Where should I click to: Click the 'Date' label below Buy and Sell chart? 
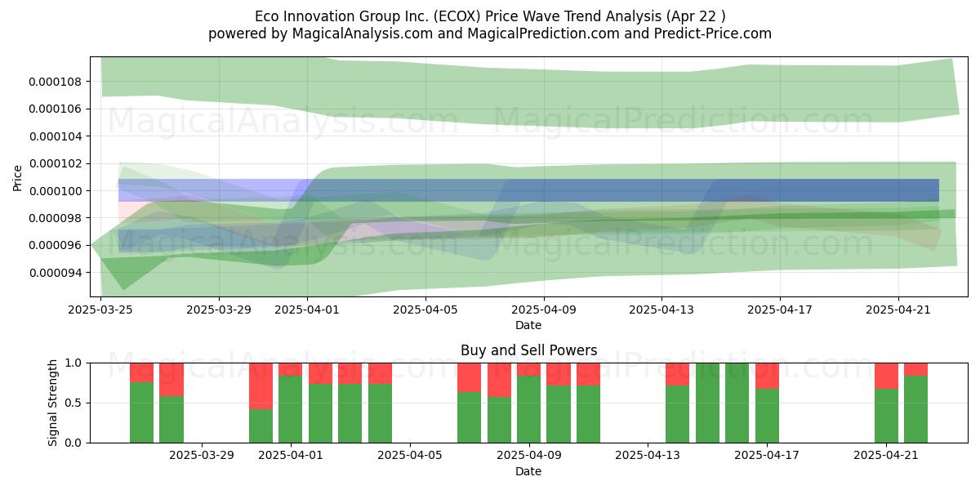click(528, 471)
